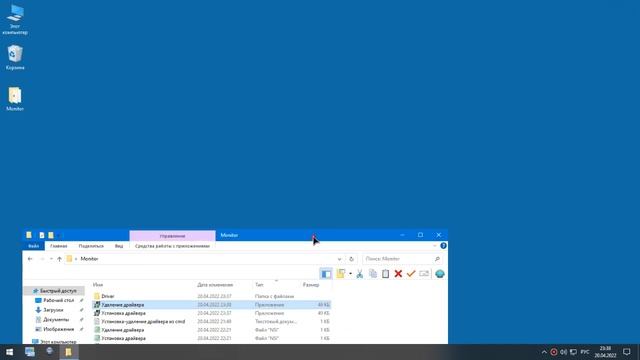Open the notification center icon
The height and width of the screenshot is (360, 640).
coord(627,352)
